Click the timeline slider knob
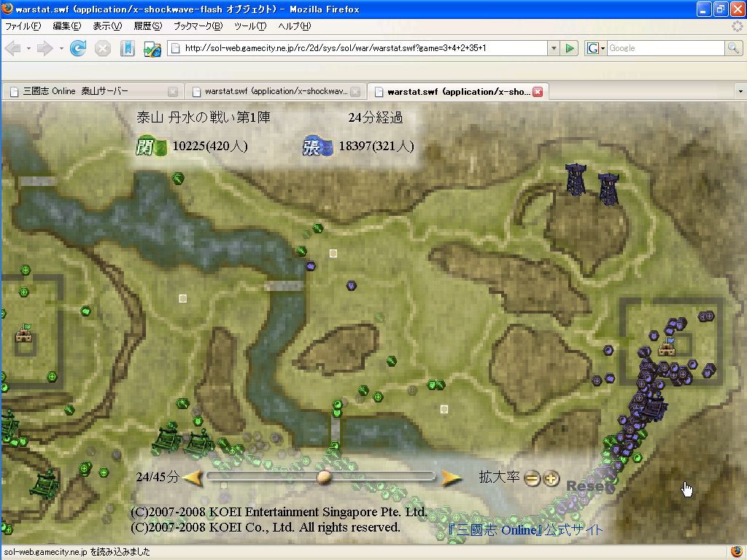Image resolution: width=747 pixels, height=560 pixels. 324,477
